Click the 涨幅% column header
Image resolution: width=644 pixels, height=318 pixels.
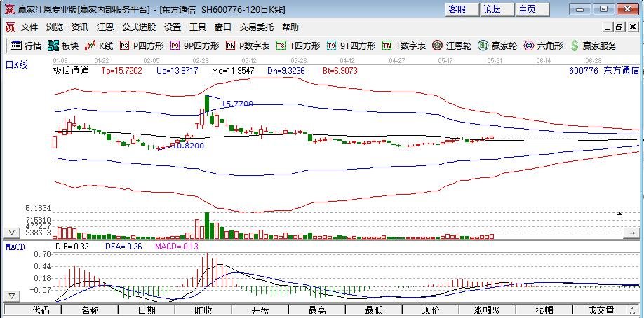pyautogui.click(x=487, y=310)
